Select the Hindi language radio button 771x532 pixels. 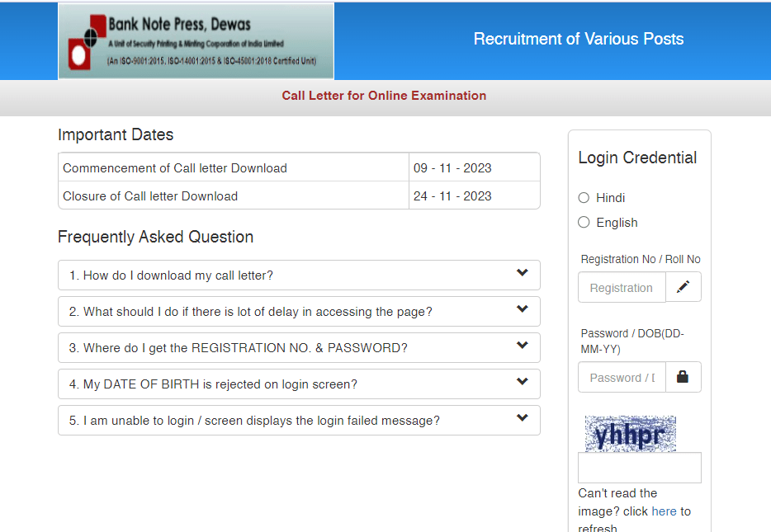[x=584, y=198]
